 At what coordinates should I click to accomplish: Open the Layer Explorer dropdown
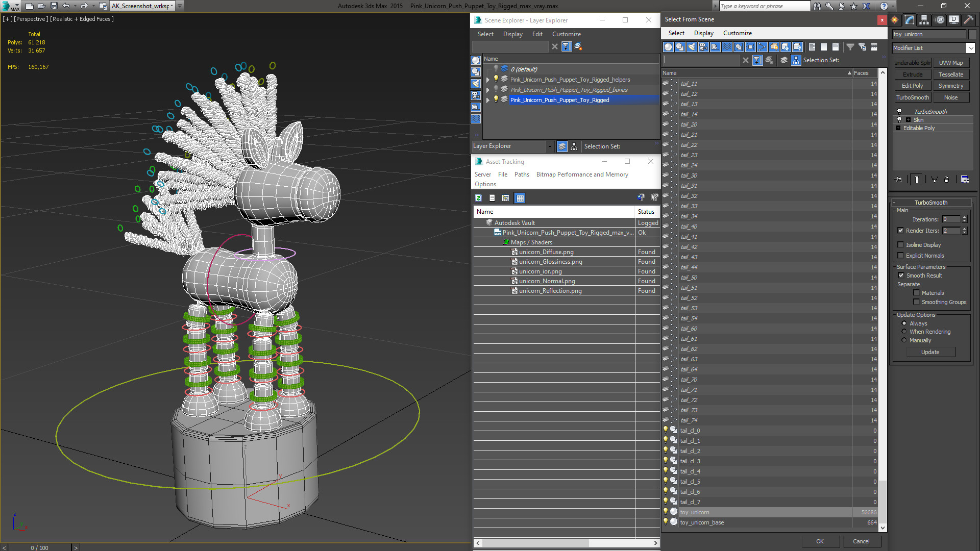[550, 146]
